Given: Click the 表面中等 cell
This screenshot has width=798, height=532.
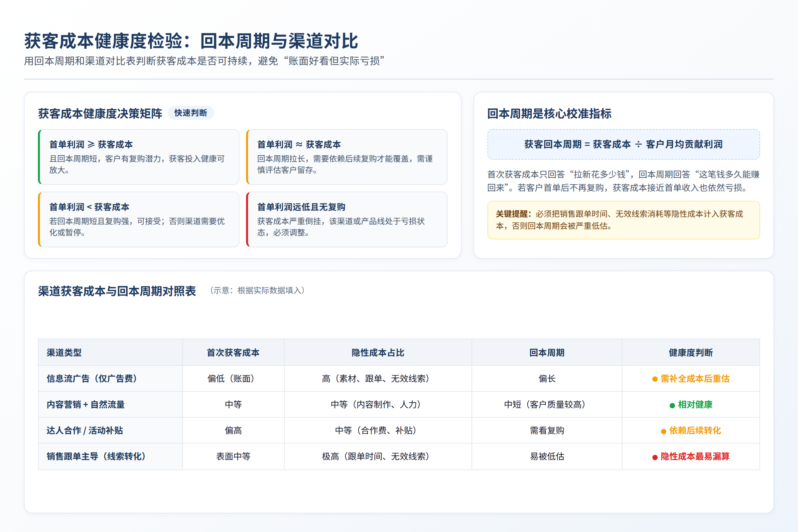Looking at the screenshot, I should pos(233,456).
